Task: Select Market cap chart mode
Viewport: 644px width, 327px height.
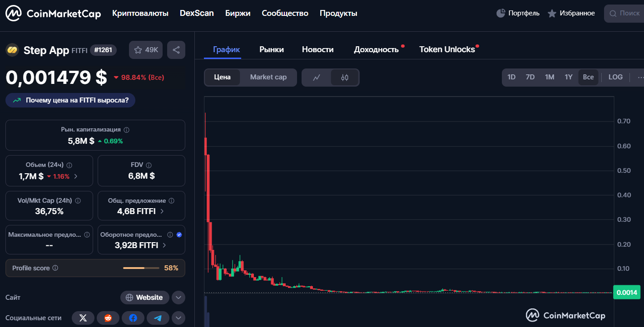Action: coord(268,77)
